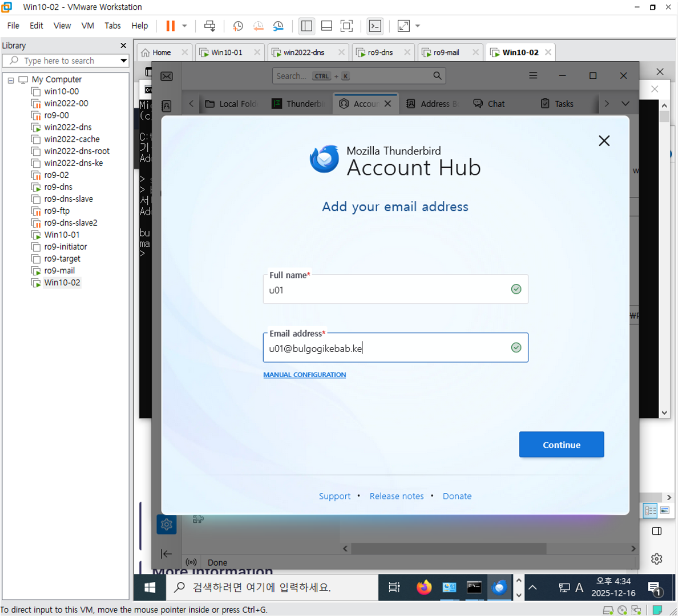This screenshot has width=678, height=616.
Task: Close the Account Hub dialog
Action: [604, 141]
